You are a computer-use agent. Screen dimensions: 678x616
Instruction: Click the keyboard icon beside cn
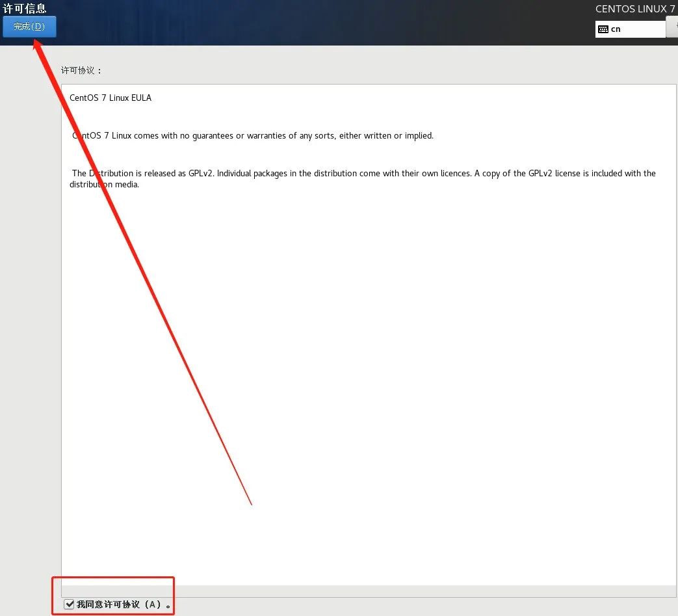click(603, 29)
